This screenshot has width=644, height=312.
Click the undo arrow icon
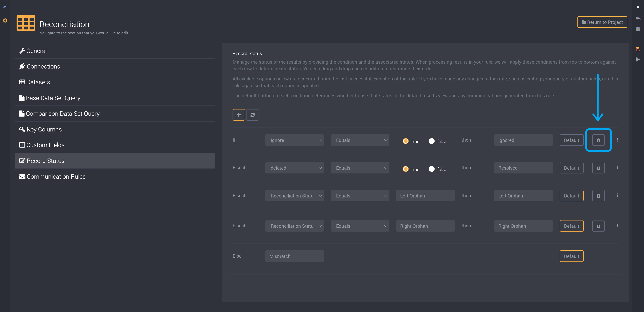(638, 19)
